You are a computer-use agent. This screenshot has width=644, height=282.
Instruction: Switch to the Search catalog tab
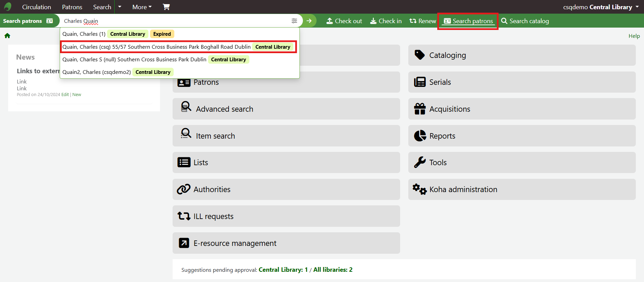(x=525, y=21)
